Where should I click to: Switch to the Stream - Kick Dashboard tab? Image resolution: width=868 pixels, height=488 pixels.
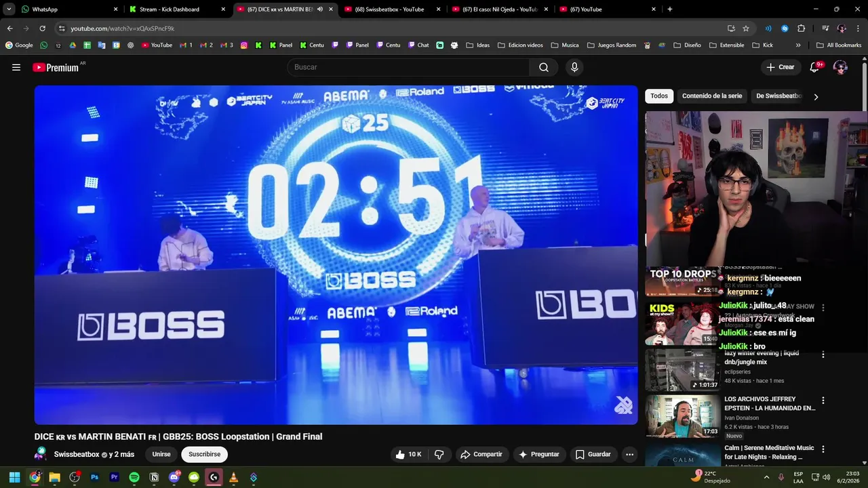tap(178, 9)
